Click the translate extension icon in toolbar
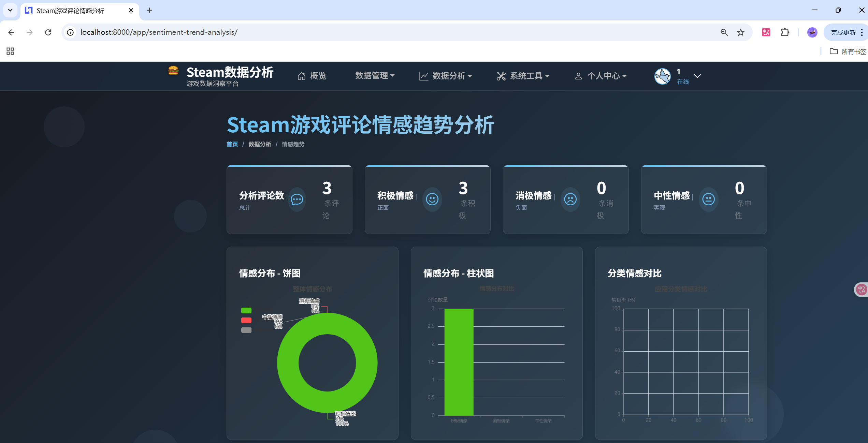The width and height of the screenshot is (868, 443). pos(766,32)
